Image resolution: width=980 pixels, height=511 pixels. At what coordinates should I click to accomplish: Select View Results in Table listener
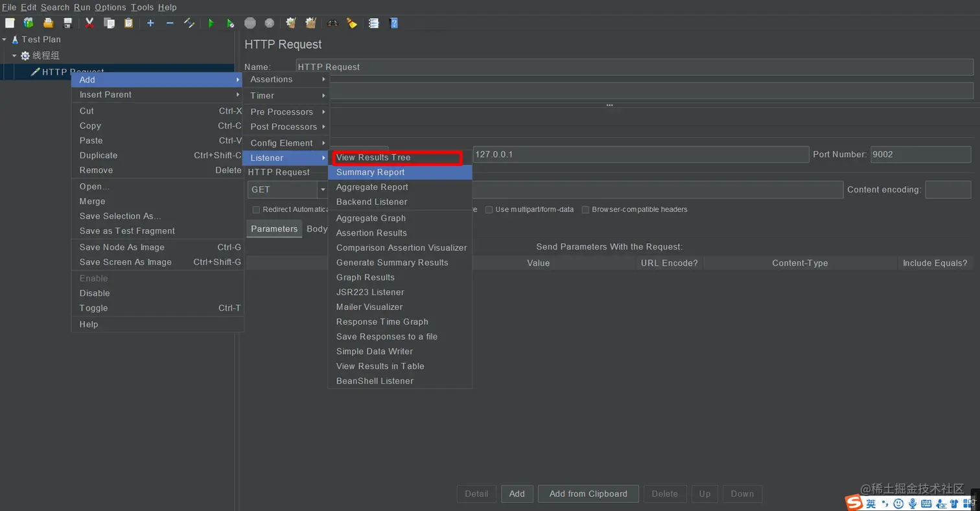(x=400, y=366)
